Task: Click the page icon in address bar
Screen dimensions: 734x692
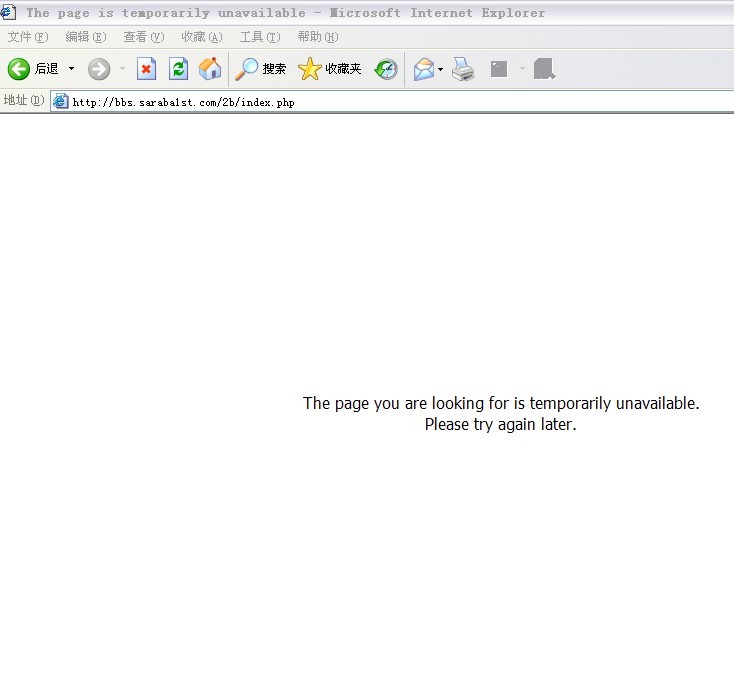Action: (x=60, y=101)
